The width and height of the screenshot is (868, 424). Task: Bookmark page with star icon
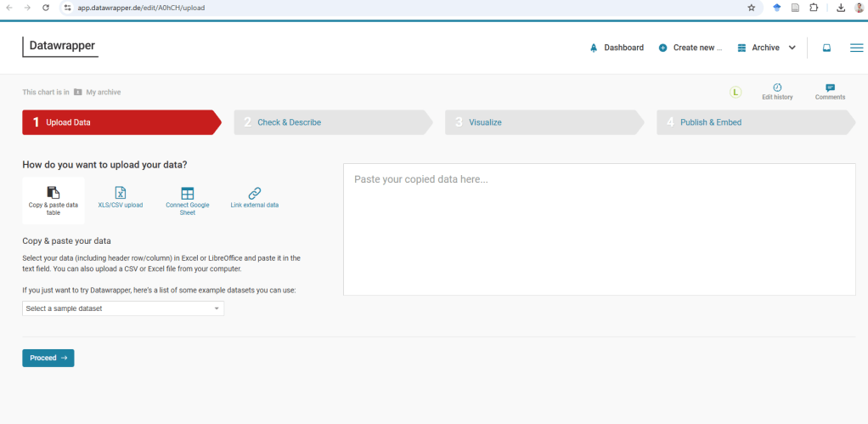coord(751,8)
